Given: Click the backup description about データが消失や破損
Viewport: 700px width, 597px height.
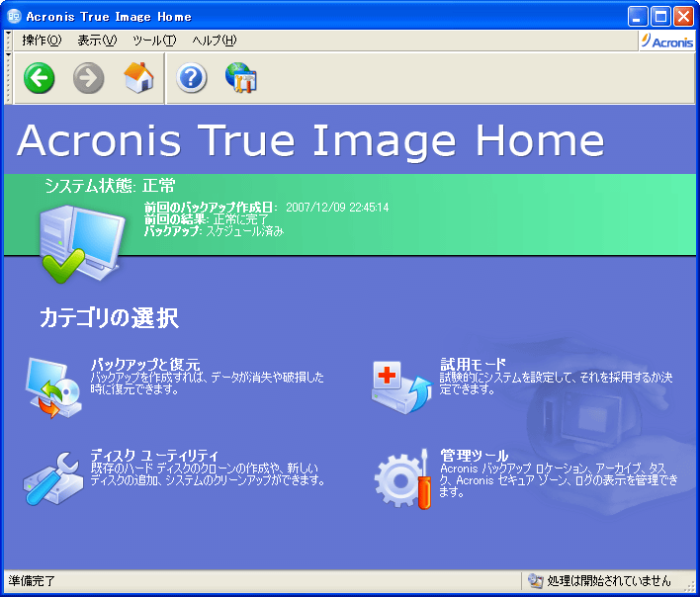Looking at the screenshot, I should 208,384.
